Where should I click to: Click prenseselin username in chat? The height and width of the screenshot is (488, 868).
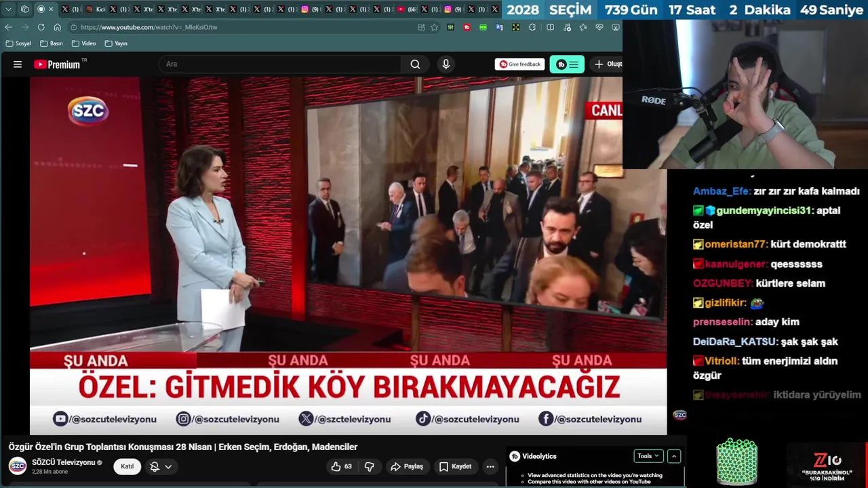[x=722, y=322]
